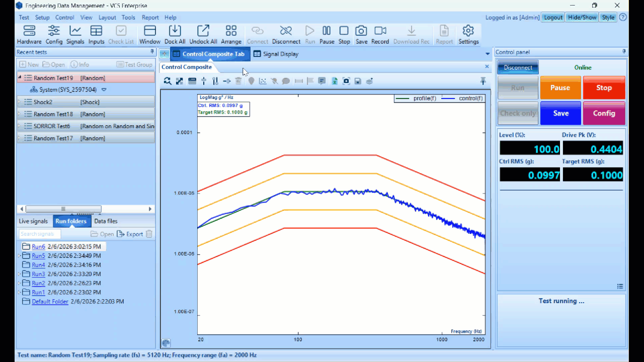Expand the System (SYS_2597504) dropdown arrow
The image size is (644, 362).
[104, 90]
